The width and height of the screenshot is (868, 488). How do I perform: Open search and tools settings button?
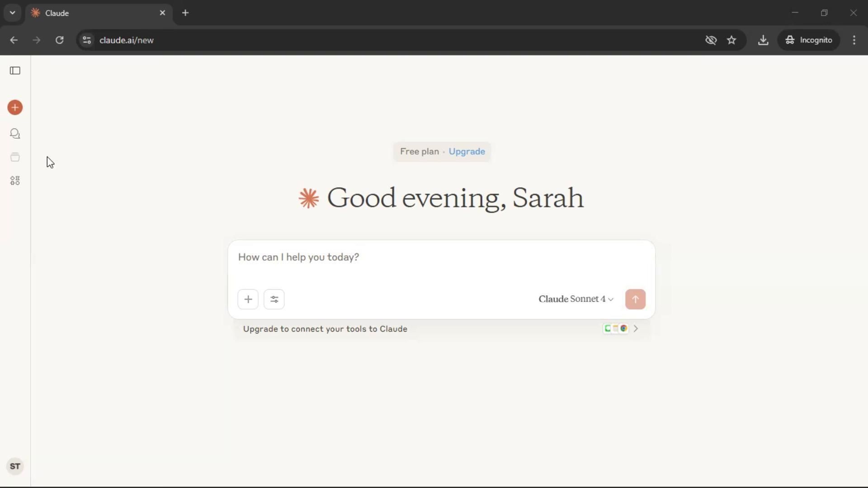click(x=274, y=299)
